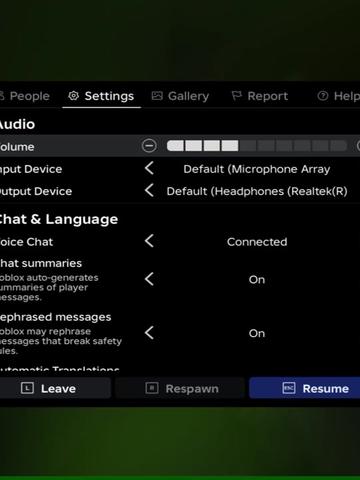Screen dimensions: 360x480
Task: Click the ESC key icon beside Resume
Action: pos(289,388)
